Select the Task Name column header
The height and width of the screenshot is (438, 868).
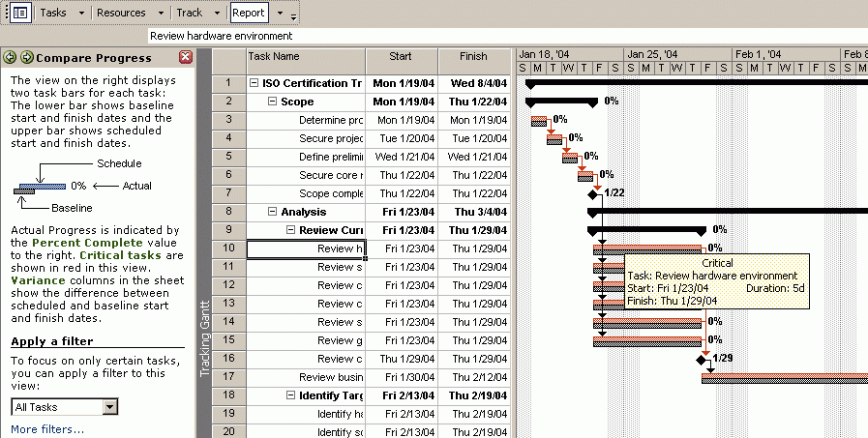tap(306, 61)
